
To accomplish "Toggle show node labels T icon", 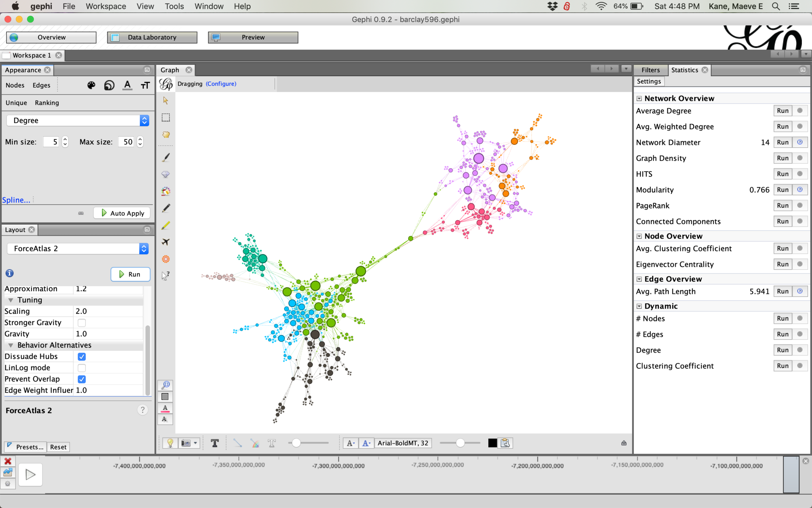I will click(215, 443).
